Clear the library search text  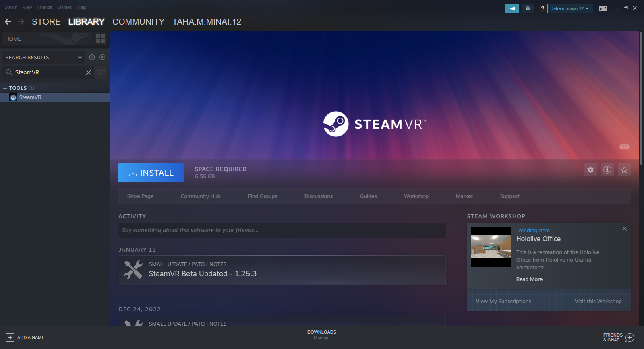[89, 72]
